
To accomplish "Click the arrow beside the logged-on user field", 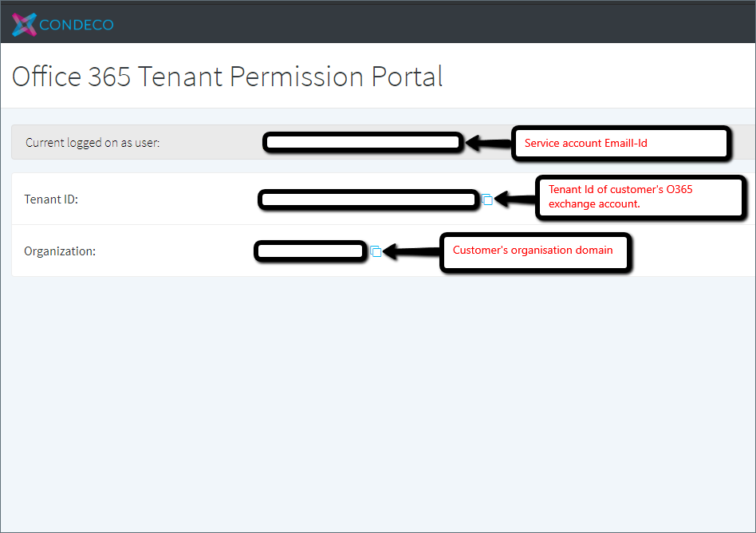I will 486,142.
